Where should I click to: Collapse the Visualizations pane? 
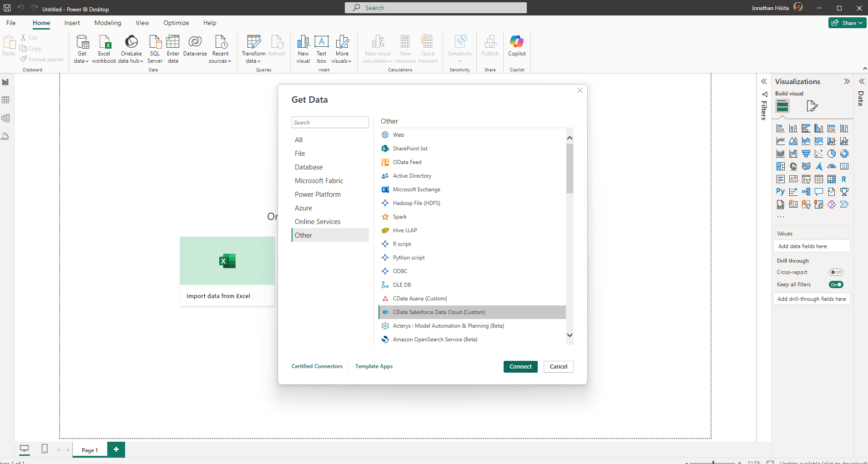pos(847,81)
